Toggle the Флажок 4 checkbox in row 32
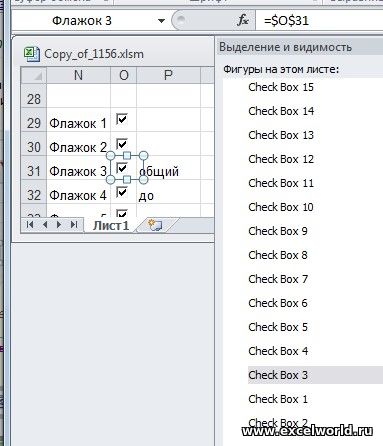 (122, 192)
